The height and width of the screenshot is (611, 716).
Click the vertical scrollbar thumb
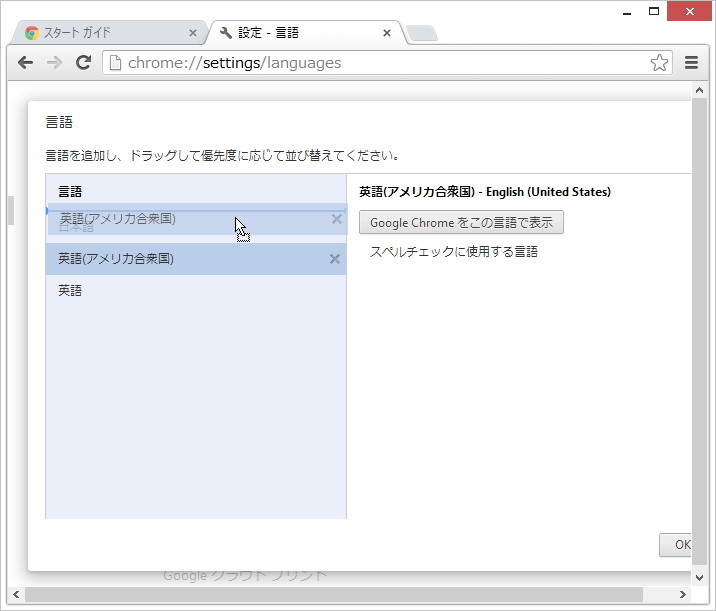(x=700, y=332)
